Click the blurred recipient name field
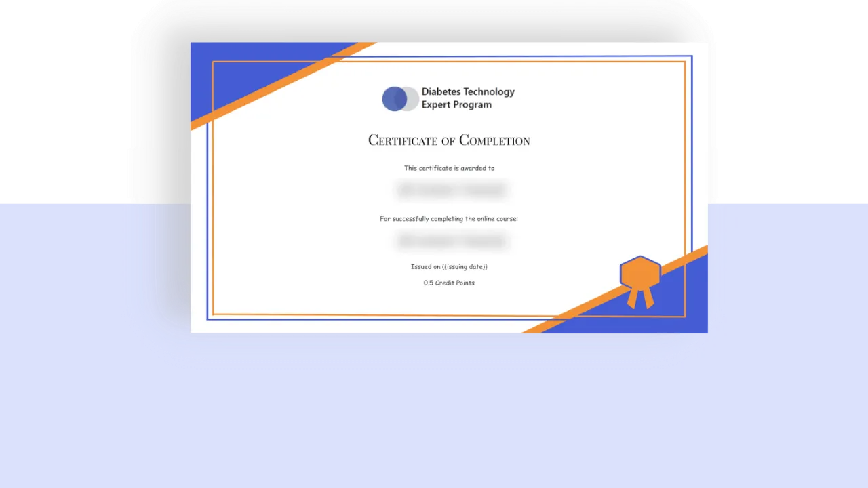The height and width of the screenshot is (488, 868). coord(452,190)
